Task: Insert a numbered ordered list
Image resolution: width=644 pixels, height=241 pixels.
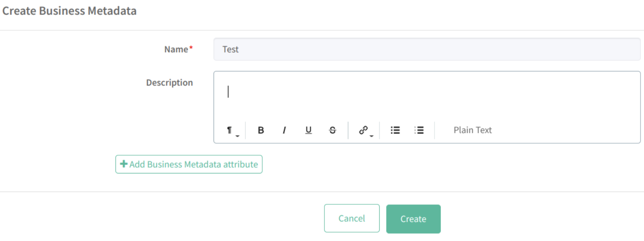Action: click(419, 130)
